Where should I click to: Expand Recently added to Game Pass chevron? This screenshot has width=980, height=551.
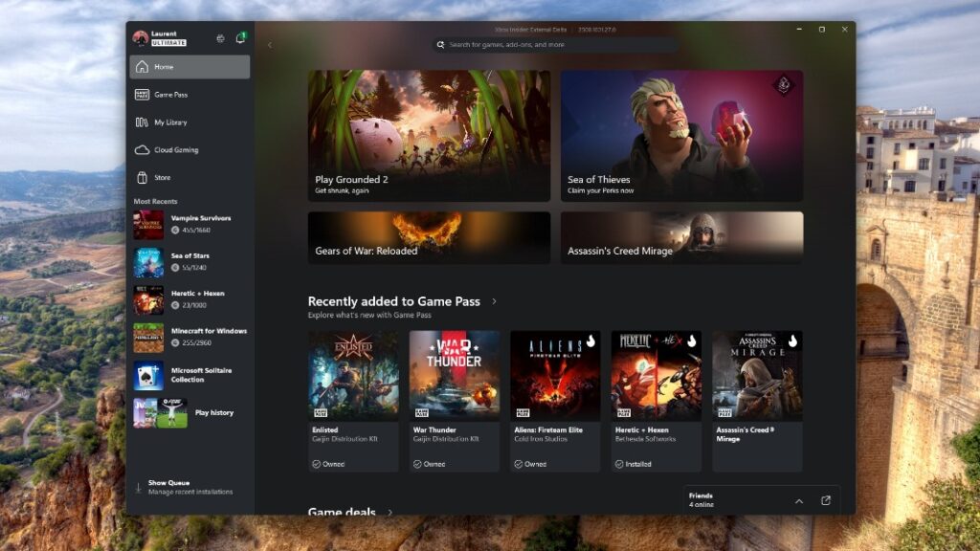pos(494,300)
